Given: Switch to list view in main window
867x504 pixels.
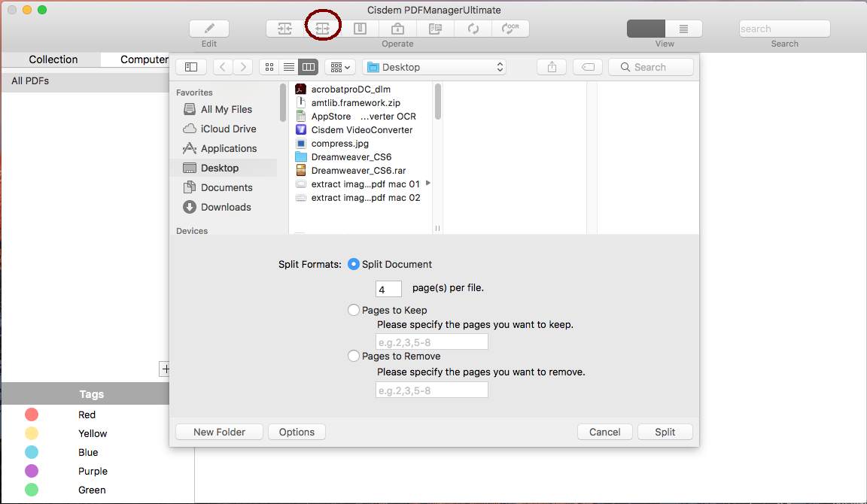Looking at the screenshot, I should [683, 29].
